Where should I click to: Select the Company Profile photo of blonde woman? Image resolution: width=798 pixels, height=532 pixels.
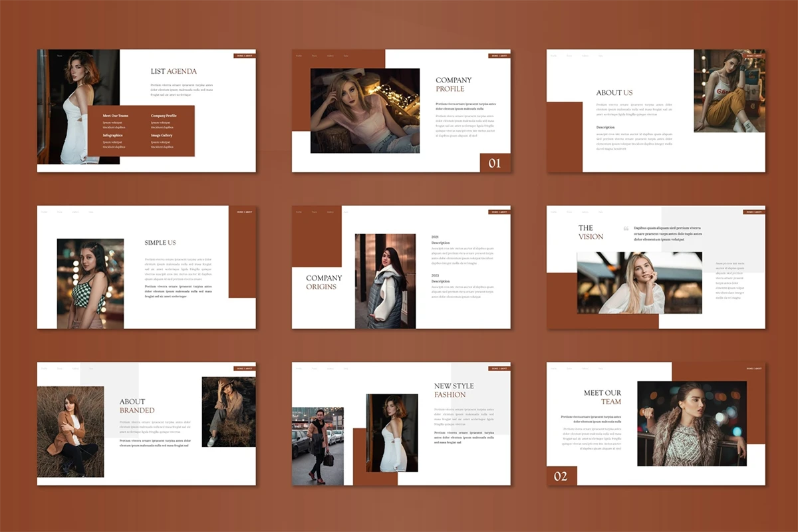tap(365, 110)
